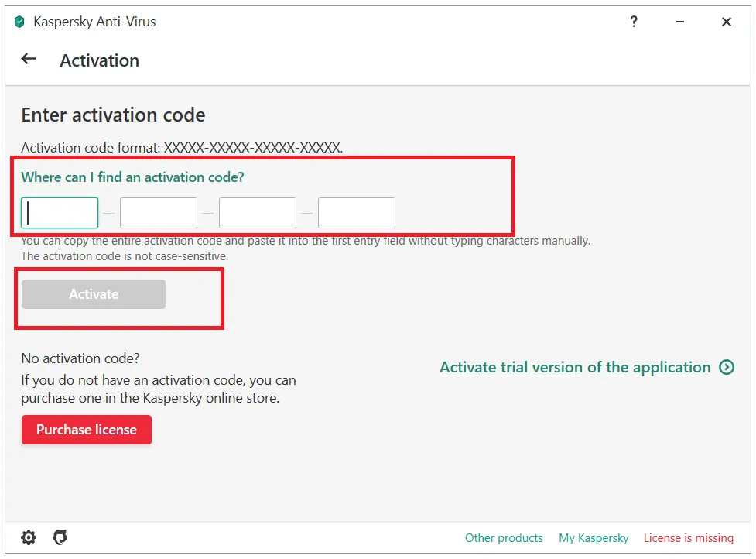This screenshot has height=559, width=756.
Task: Open 'Where can I find an activation code?'
Action: (132, 177)
